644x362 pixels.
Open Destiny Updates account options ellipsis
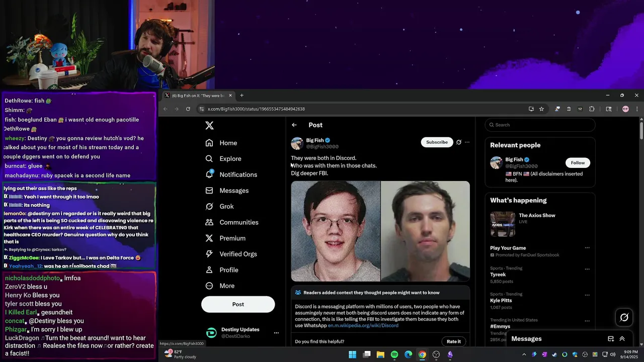276,333
